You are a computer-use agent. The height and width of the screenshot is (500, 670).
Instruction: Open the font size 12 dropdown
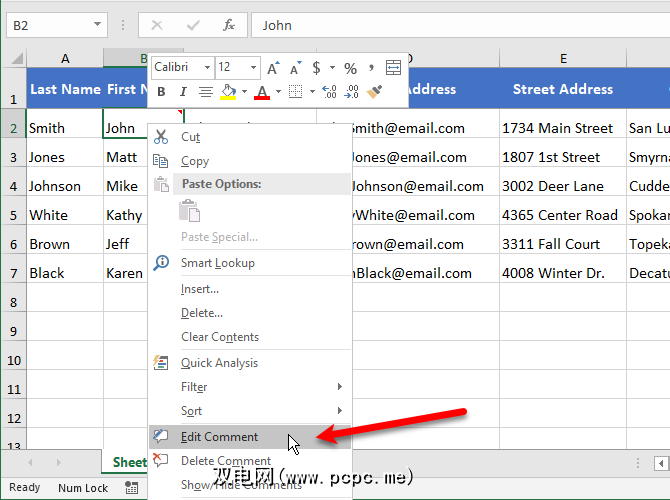[253, 68]
